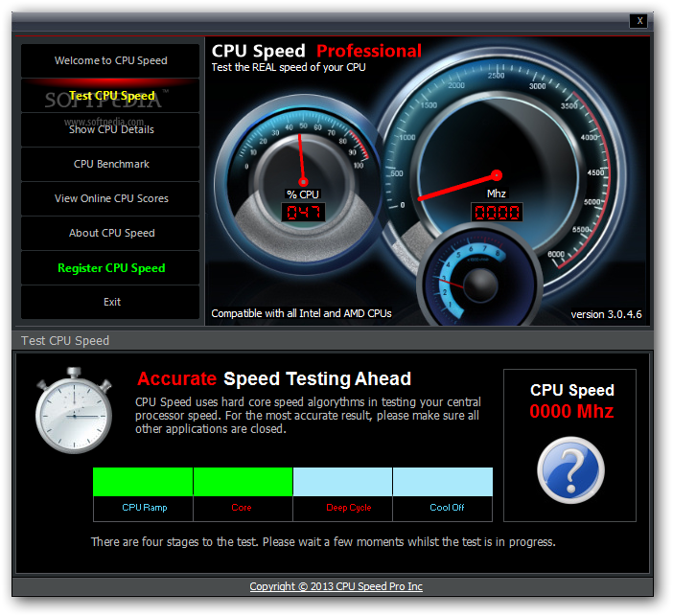673x616 pixels.
Task: Click the stopwatch icon
Action: pos(74,410)
